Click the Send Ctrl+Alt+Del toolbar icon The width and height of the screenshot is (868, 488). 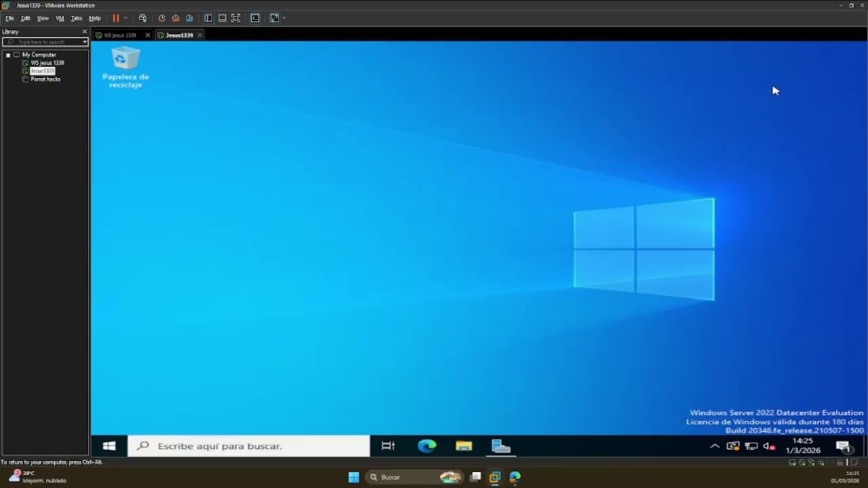tap(142, 18)
